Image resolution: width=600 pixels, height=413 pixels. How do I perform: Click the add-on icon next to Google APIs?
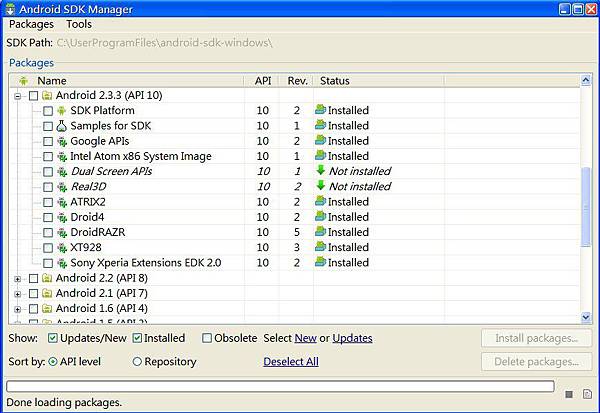click(62, 141)
